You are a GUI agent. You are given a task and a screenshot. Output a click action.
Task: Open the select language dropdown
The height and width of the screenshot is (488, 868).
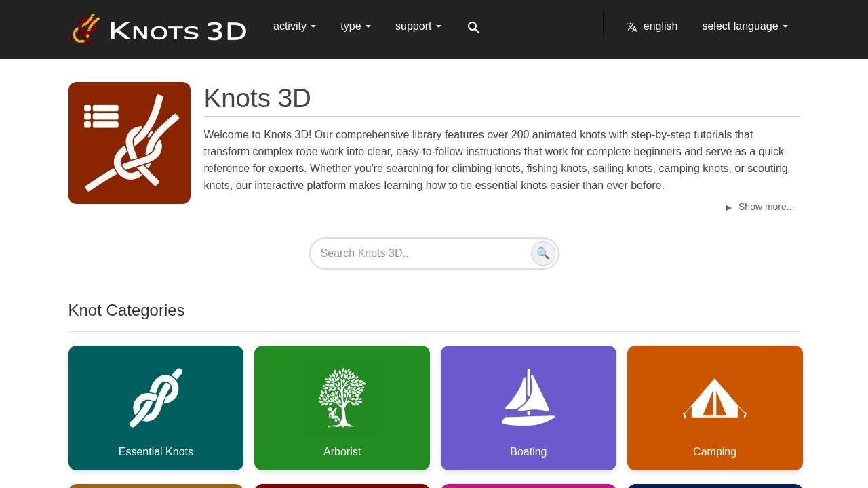[745, 26]
